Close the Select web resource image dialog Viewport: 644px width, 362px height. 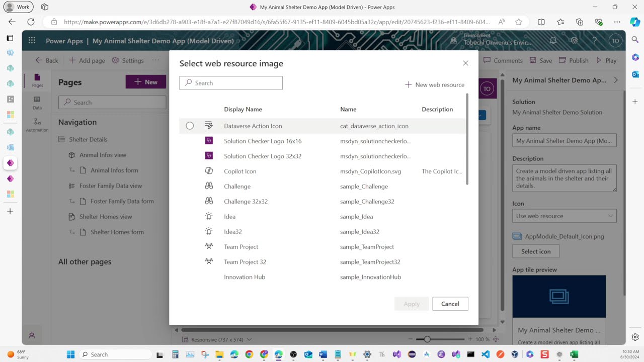(x=465, y=63)
